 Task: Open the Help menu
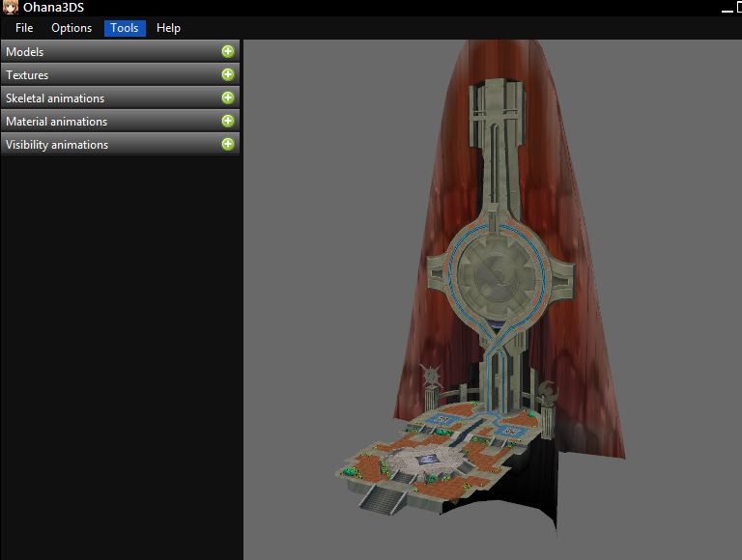pyautogui.click(x=168, y=28)
